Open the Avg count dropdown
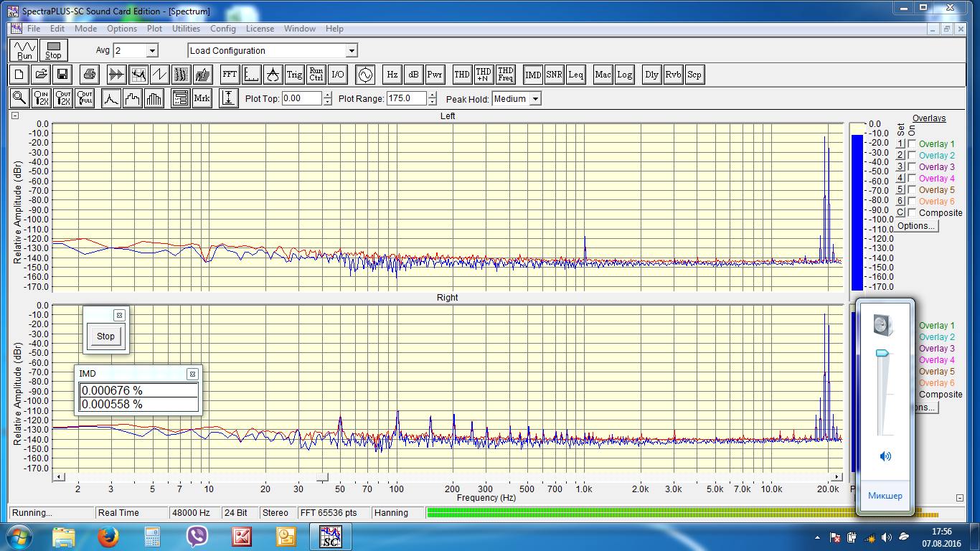Screen dimensions: 980x551 pyautogui.click(x=151, y=51)
